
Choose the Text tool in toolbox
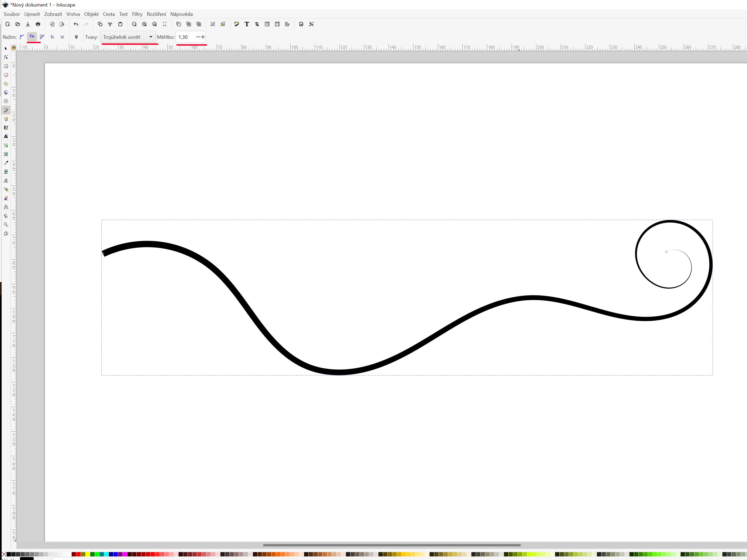(6, 136)
